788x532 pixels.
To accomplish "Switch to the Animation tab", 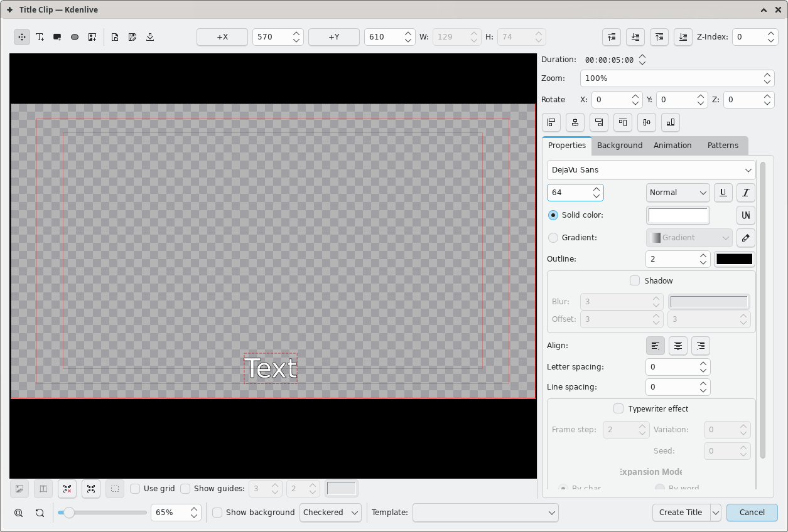I will click(672, 146).
